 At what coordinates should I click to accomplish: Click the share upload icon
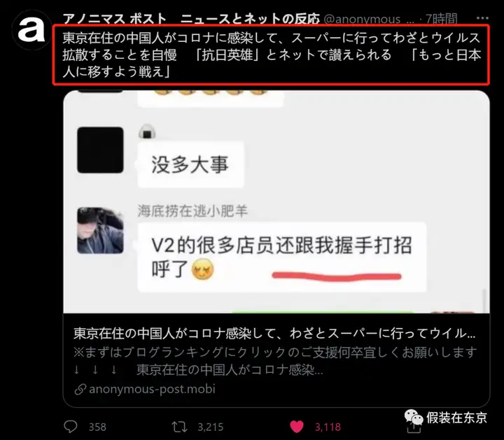point(414,428)
